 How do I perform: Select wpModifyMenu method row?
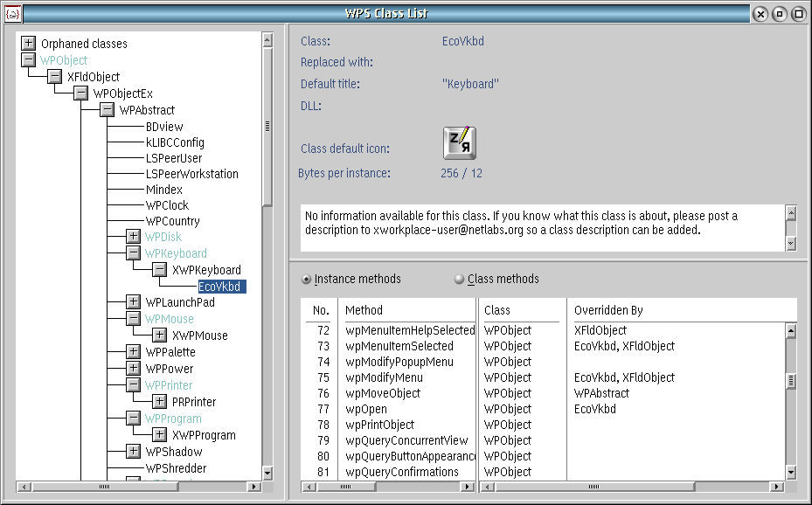[x=385, y=377]
